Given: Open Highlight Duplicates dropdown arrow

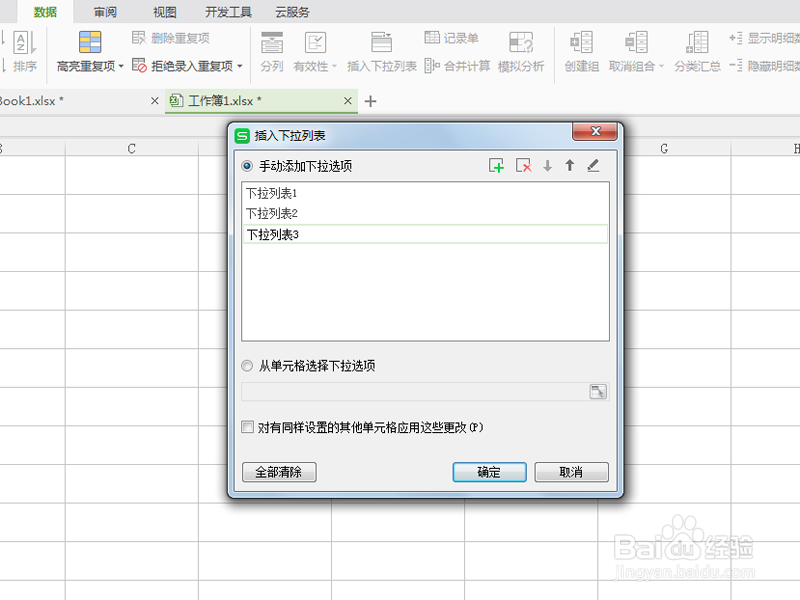Looking at the screenshot, I should [x=121, y=66].
